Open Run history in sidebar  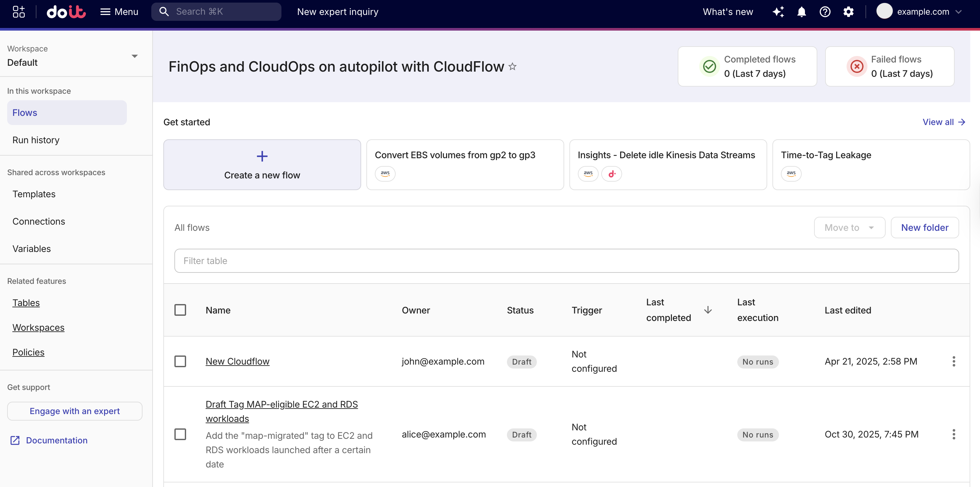click(x=36, y=140)
